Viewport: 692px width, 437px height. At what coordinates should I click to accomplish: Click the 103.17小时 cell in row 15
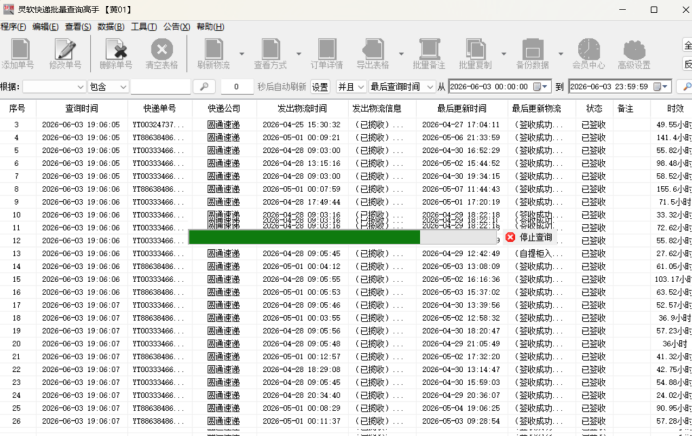click(x=673, y=279)
